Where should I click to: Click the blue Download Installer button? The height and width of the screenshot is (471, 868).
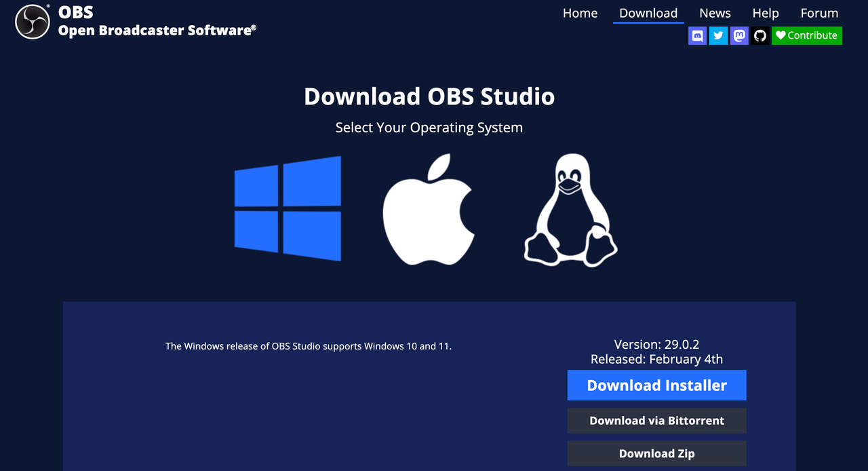[656, 385]
